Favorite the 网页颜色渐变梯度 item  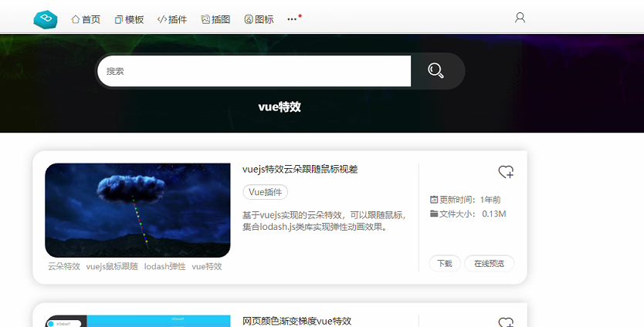[x=506, y=322]
